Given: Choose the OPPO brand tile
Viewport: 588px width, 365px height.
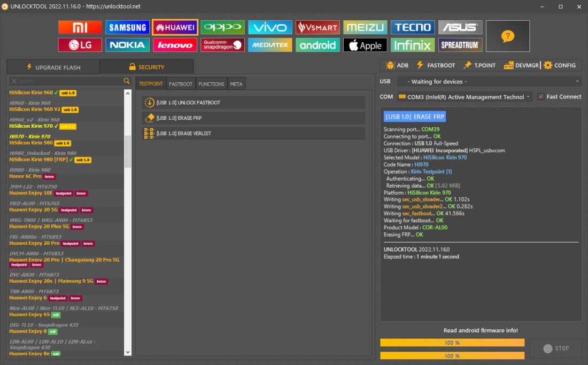Looking at the screenshot, I should pos(222,27).
